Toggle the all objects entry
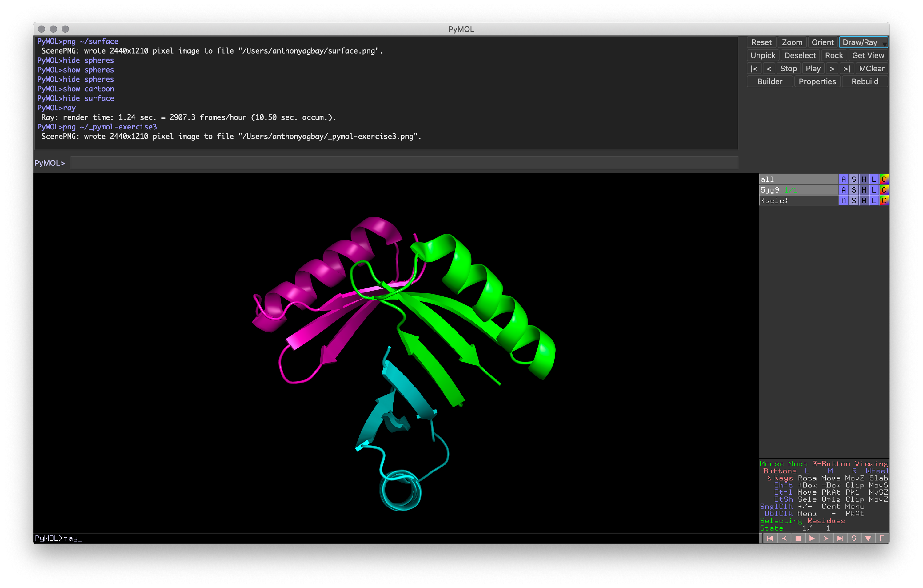 pos(798,179)
